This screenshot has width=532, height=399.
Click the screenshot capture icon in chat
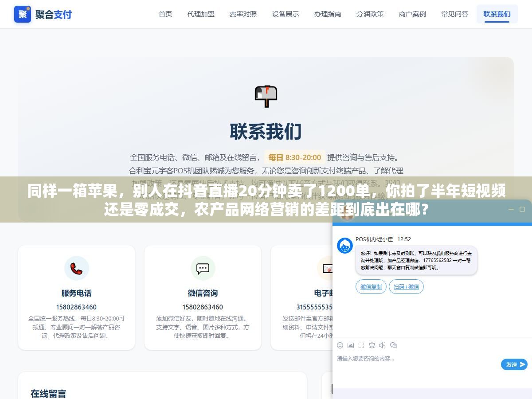click(x=361, y=345)
